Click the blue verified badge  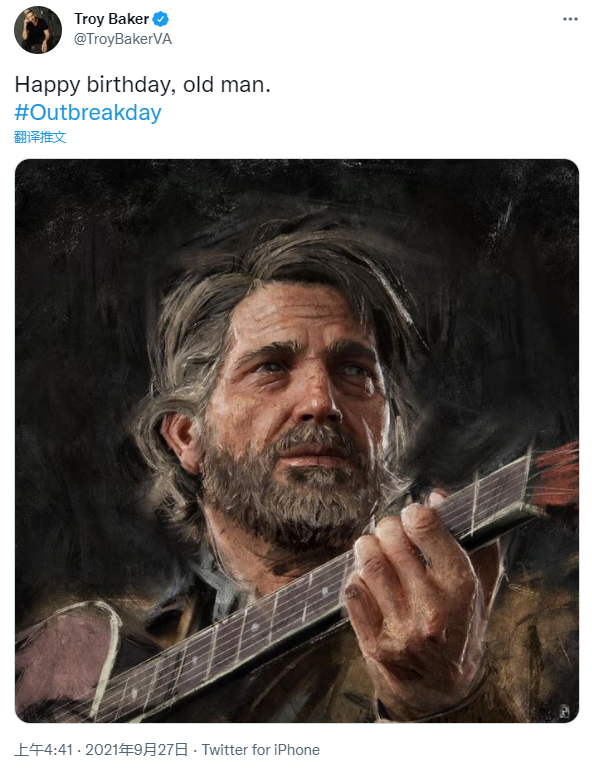(x=160, y=19)
